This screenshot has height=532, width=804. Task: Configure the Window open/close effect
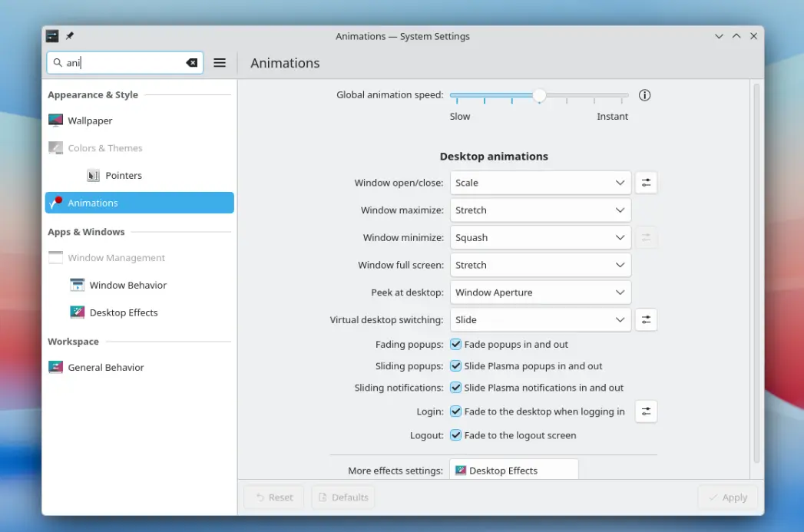point(646,183)
